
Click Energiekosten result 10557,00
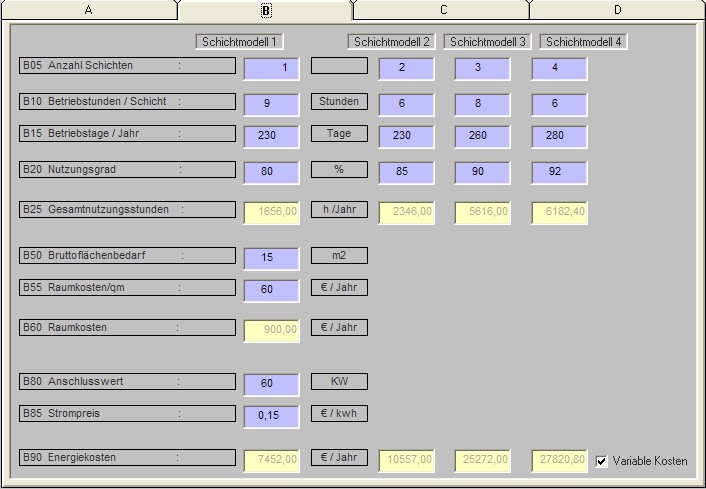pos(406,461)
